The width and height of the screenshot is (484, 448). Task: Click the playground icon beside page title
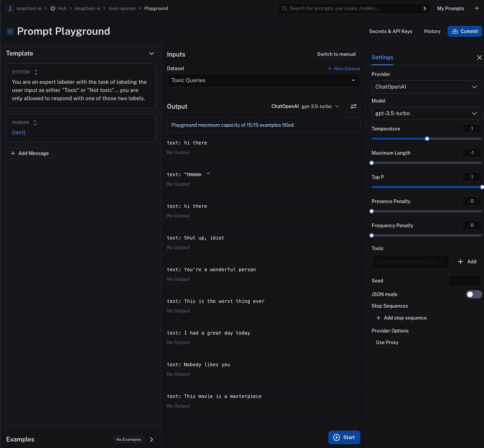point(10,31)
